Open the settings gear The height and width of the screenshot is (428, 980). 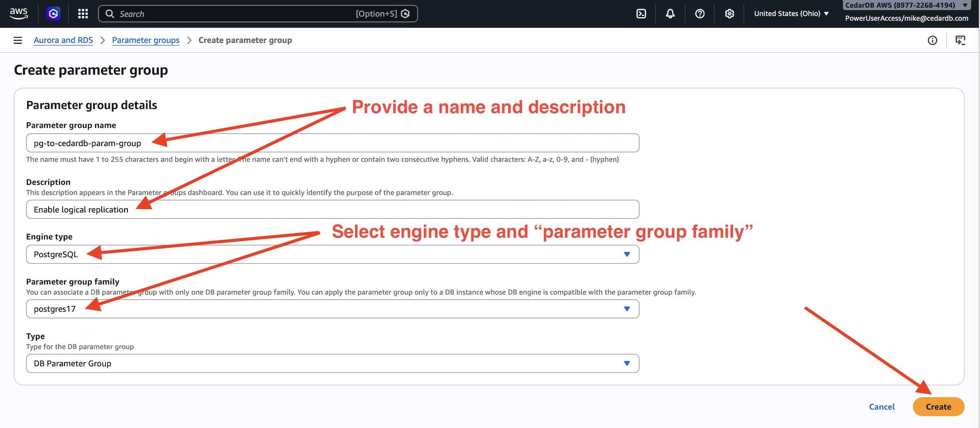coord(729,13)
